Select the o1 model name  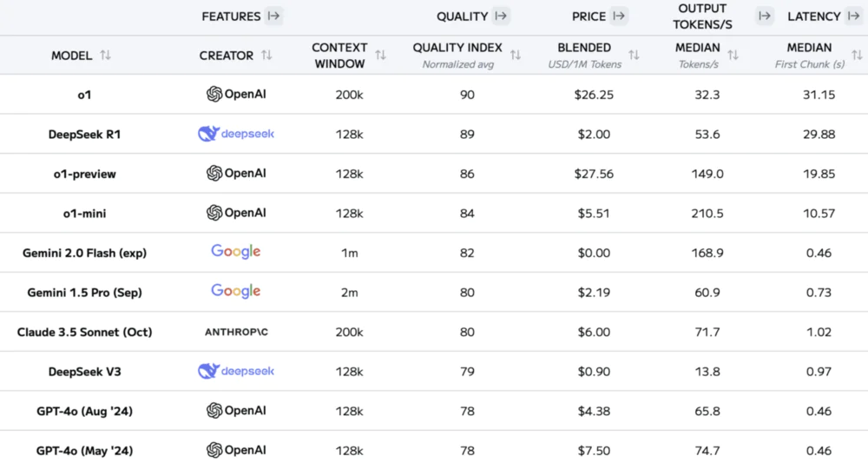[84, 95]
